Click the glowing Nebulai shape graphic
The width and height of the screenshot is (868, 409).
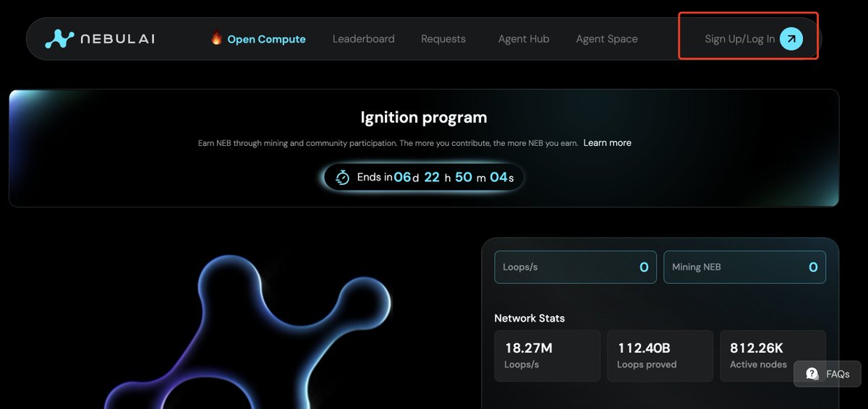pos(248,332)
